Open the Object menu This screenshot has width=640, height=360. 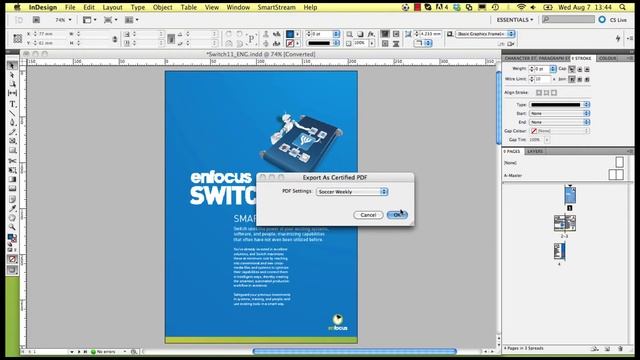pos(162,7)
